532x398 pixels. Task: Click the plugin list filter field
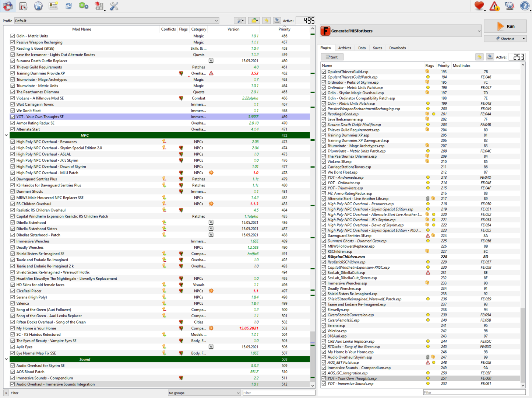tap(474, 392)
